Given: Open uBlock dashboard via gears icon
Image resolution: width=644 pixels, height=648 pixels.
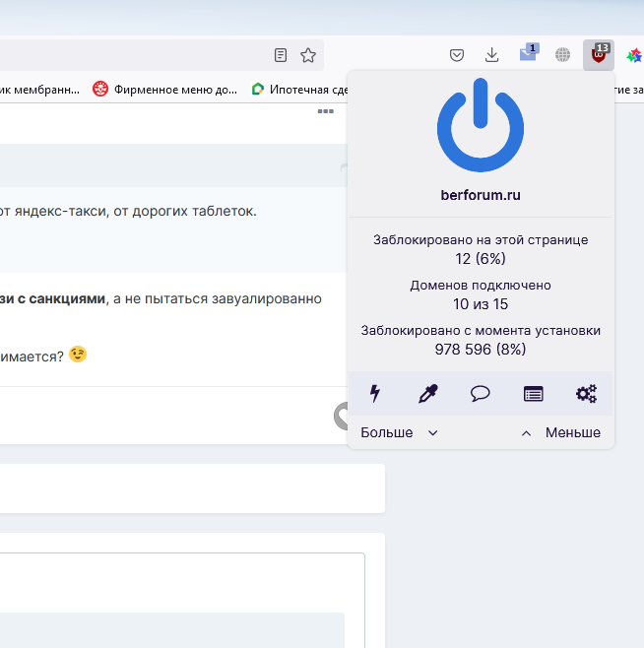Looking at the screenshot, I should point(586,394).
